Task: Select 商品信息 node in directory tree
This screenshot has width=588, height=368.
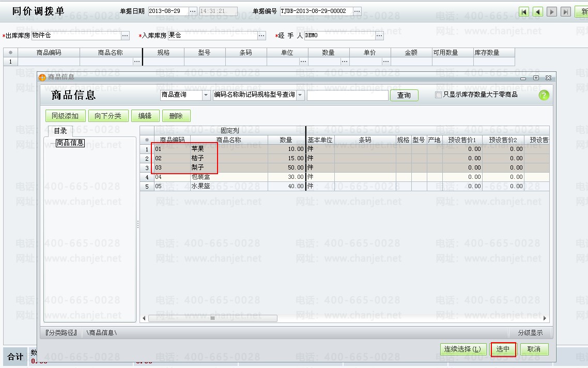Action: 70,143
